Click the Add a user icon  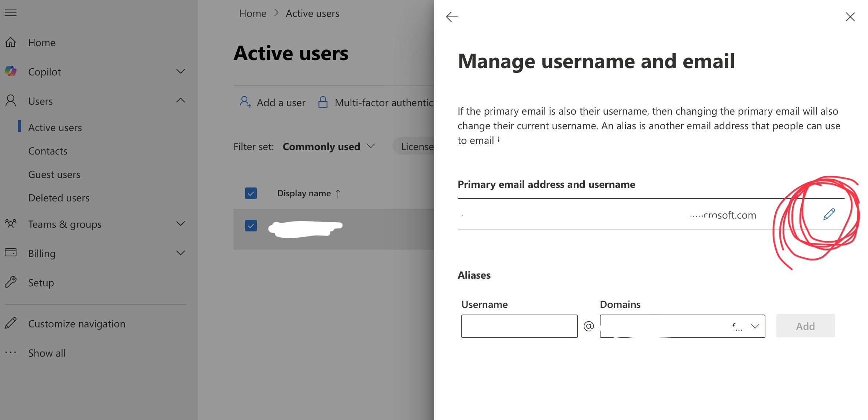[x=245, y=102]
